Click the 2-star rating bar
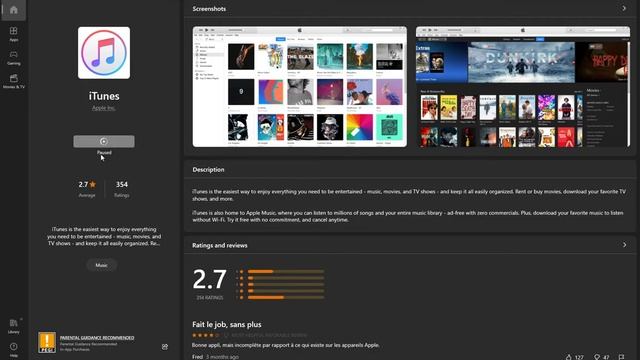The height and width of the screenshot is (360, 640). [286, 291]
